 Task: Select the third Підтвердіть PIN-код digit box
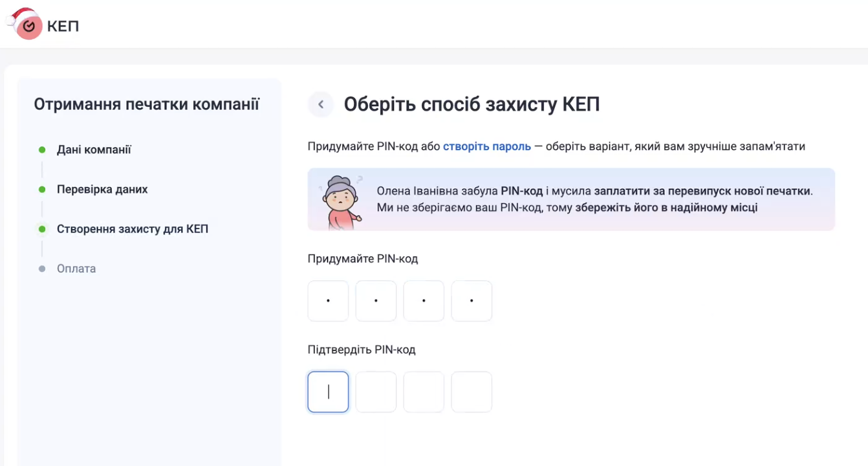click(x=424, y=392)
